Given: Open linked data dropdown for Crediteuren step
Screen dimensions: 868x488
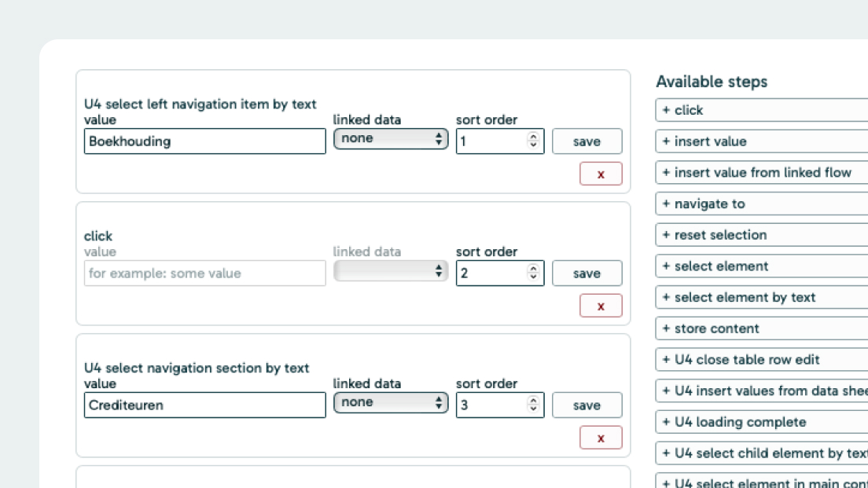Looking at the screenshot, I should tap(391, 403).
